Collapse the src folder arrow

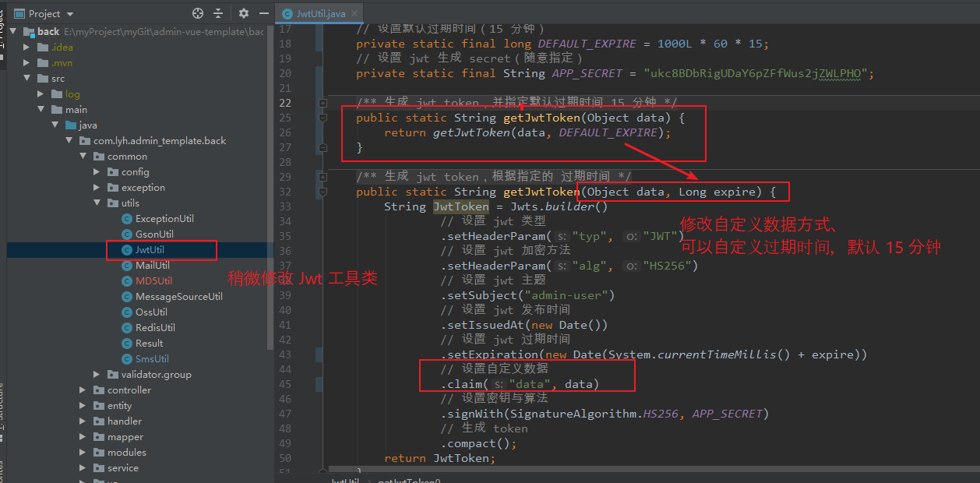pyautogui.click(x=27, y=79)
